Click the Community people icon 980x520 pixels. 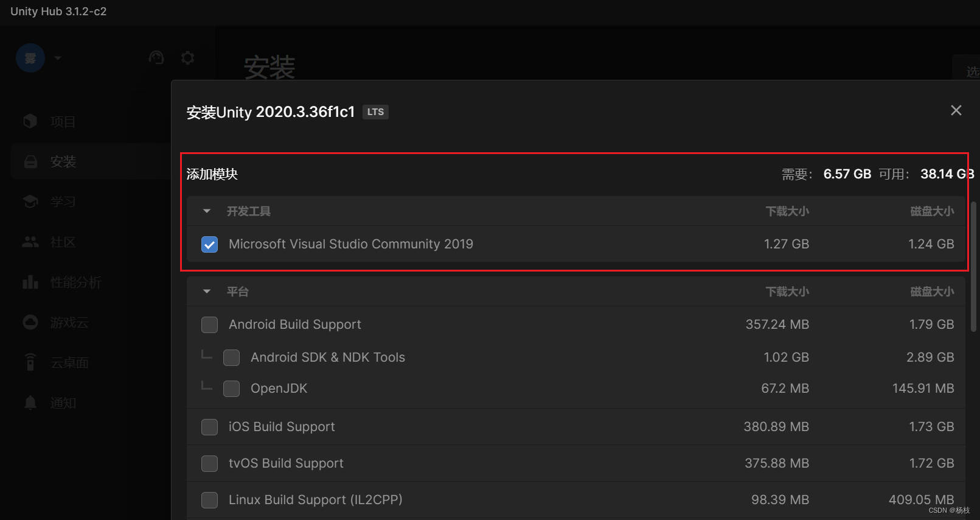(30, 242)
